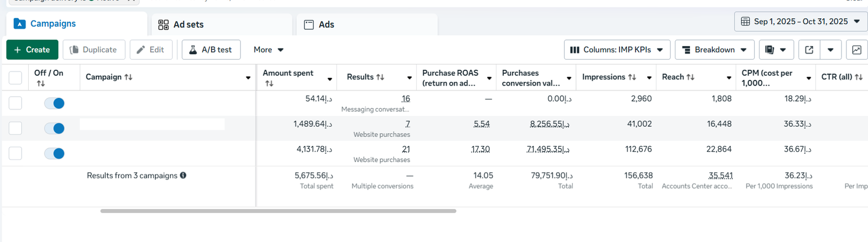Sort table by Impressions arrows icon
Image resolution: width=868 pixels, height=242 pixels.
[632, 77]
